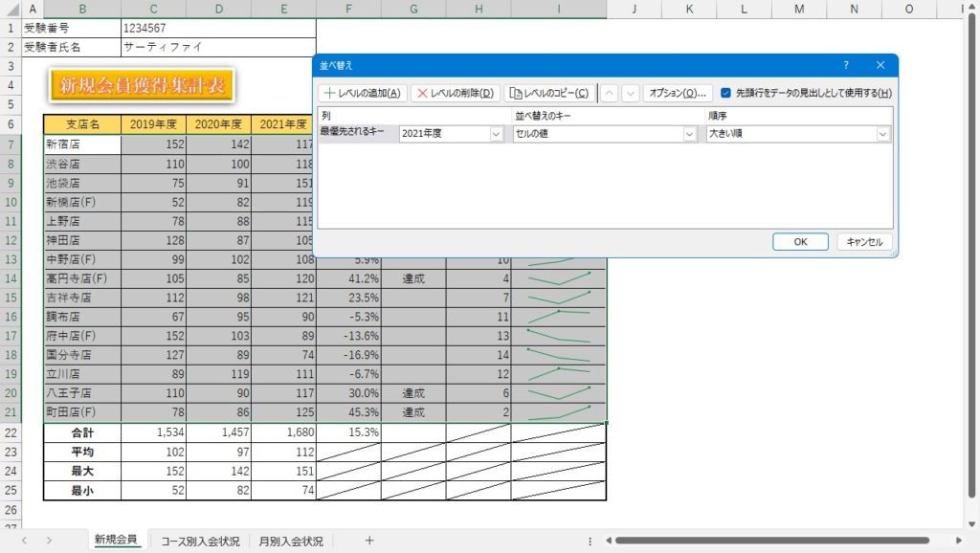Add a new sheet with plus icon
Image resolution: width=980 pixels, height=553 pixels.
[369, 541]
